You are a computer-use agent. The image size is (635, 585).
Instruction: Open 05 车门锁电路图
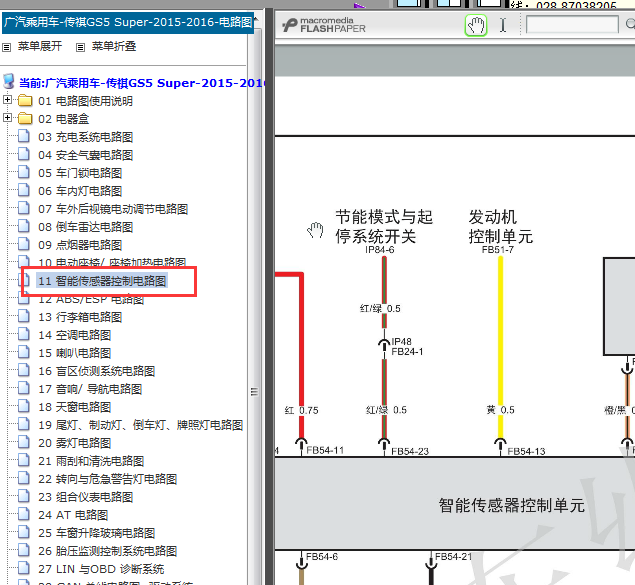(80, 173)
